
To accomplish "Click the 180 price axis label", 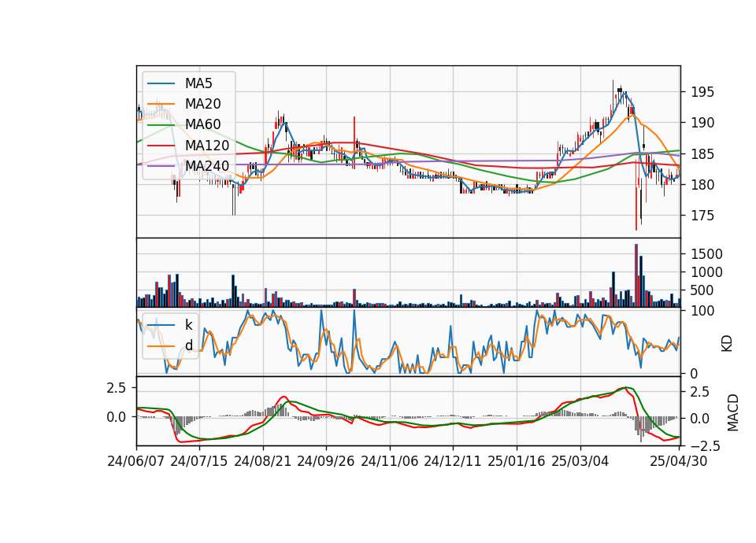I will point(702,184).
